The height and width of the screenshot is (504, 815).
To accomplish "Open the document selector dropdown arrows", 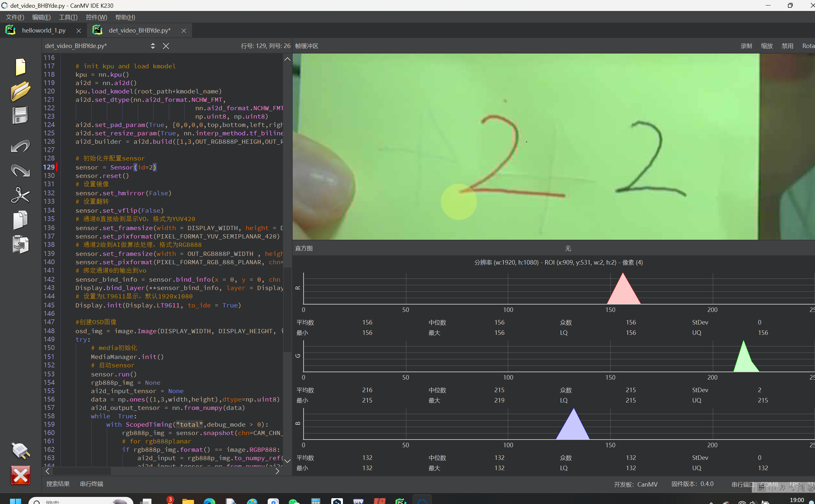I will (153, 46).
